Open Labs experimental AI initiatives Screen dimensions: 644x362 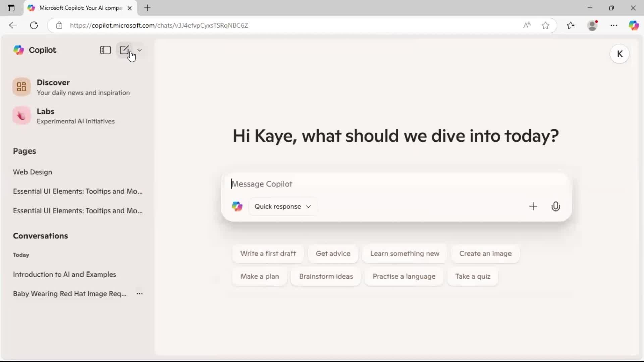(x=64, y=116)
